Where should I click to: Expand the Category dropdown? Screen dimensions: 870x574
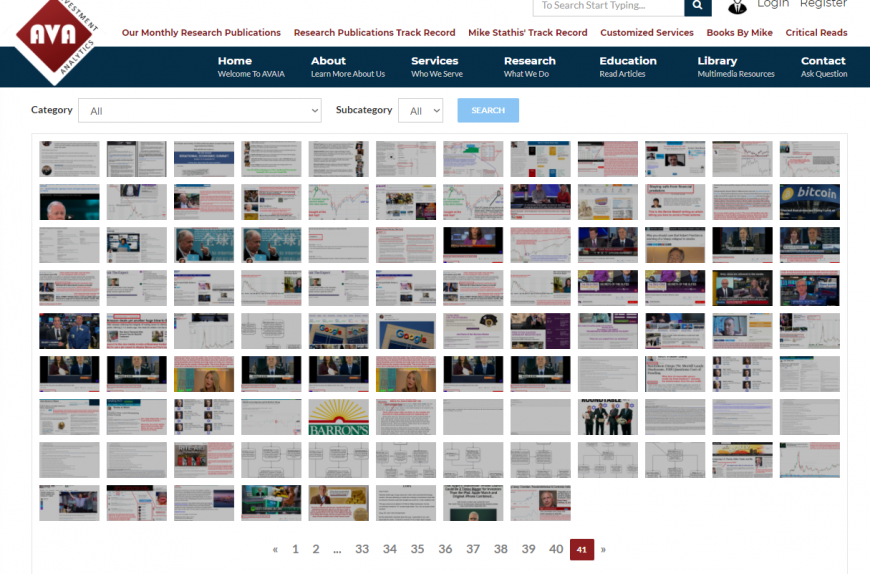coord(200,111)
